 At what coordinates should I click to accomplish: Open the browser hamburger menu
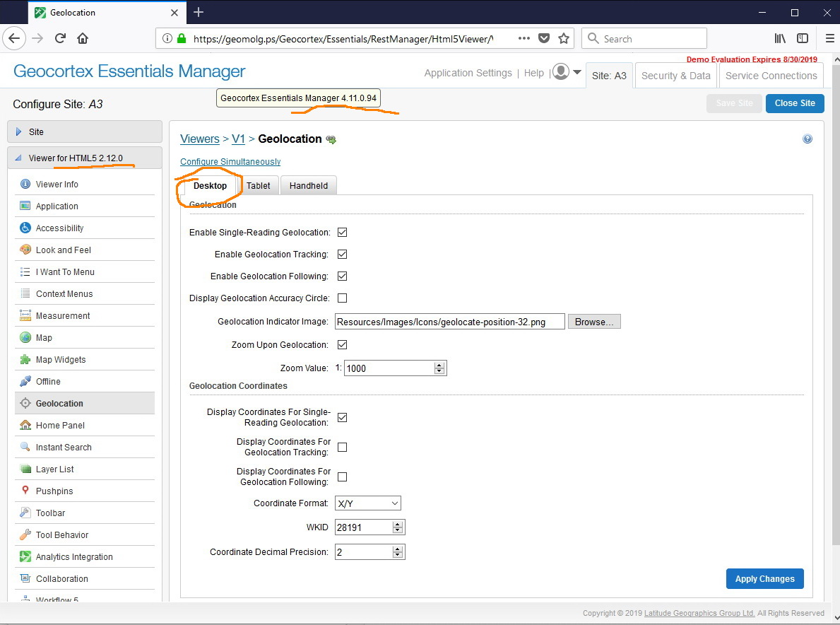[x=829, y=38]
